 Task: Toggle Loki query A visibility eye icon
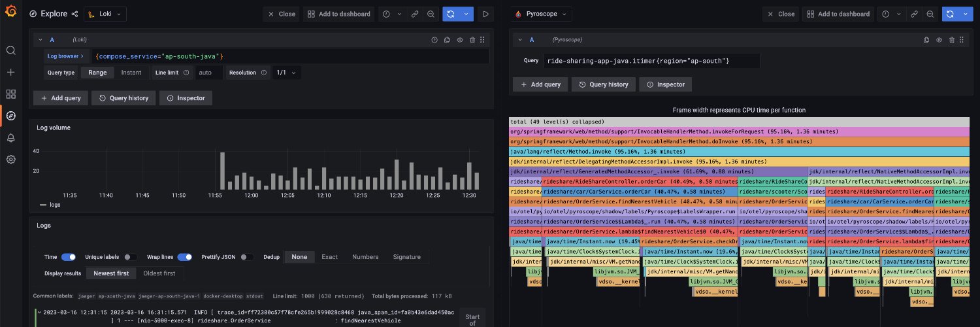(460, 40)
